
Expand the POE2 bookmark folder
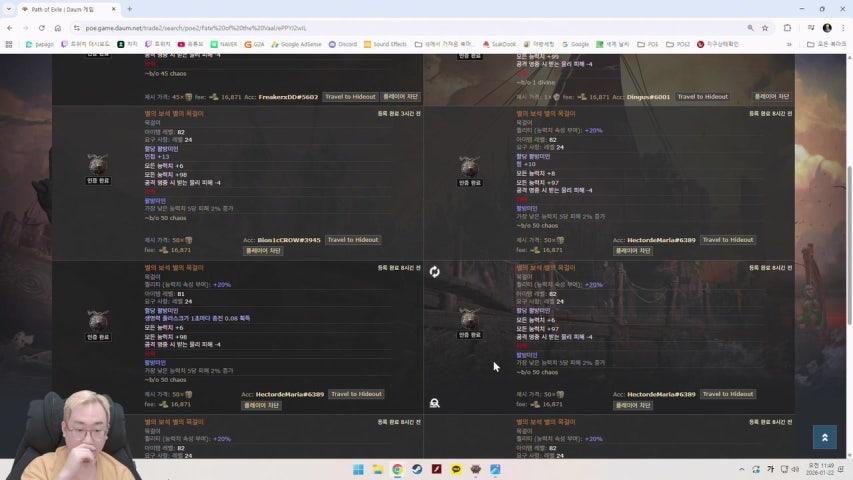click(678, 44)
